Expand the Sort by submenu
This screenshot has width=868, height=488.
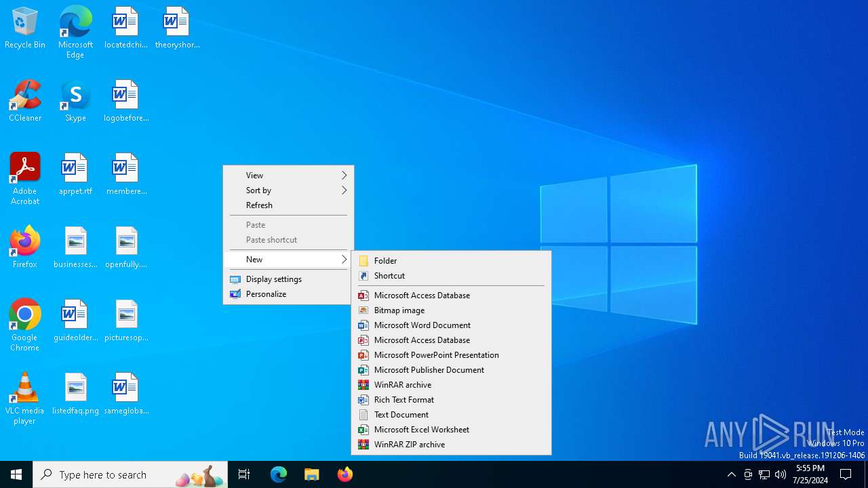point(288,190)
